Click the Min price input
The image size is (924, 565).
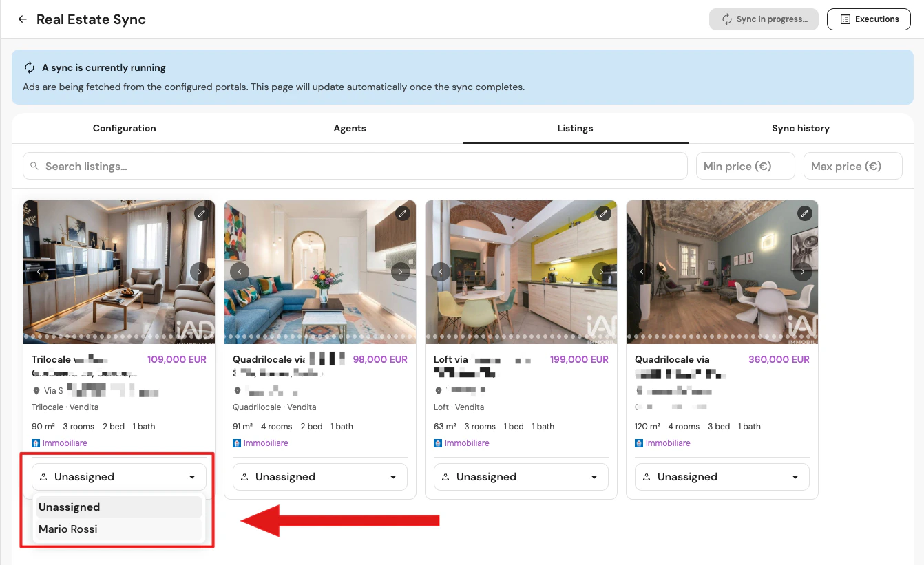pyautogui.click(x=746, y=166)
